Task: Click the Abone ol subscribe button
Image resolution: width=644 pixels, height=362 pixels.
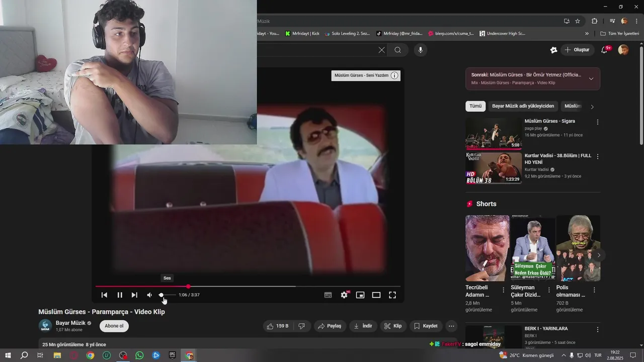Action: (114, 326)
